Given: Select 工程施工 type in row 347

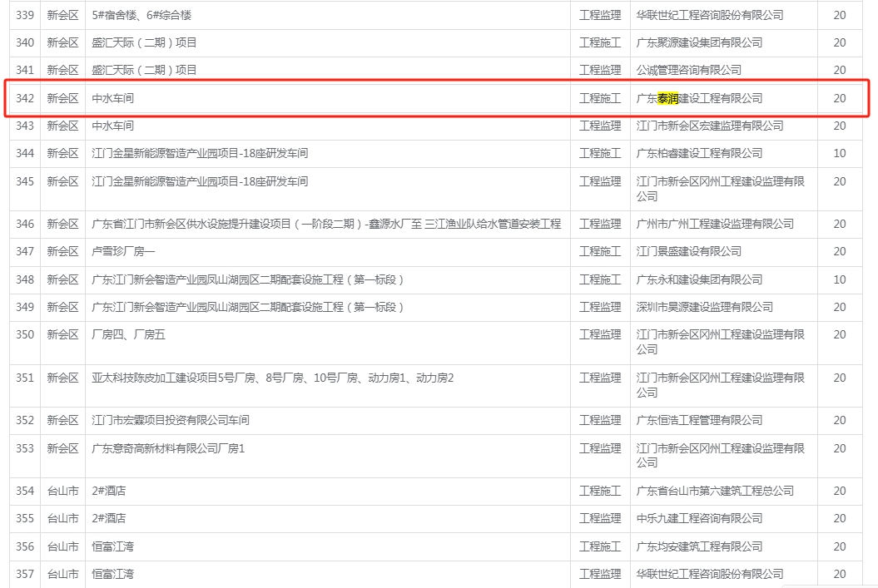Looking at the screenshot, I should [x=600, y=252].
